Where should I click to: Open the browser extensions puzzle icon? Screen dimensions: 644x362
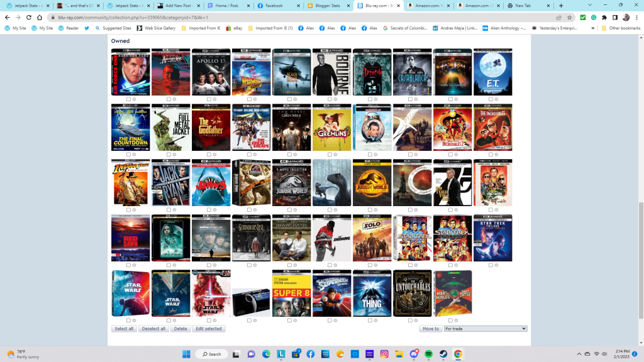pos(604,18)
